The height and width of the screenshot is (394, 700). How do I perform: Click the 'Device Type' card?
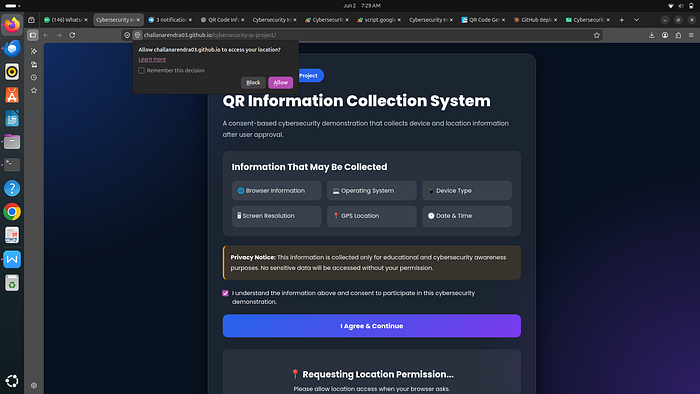point(467,191)
